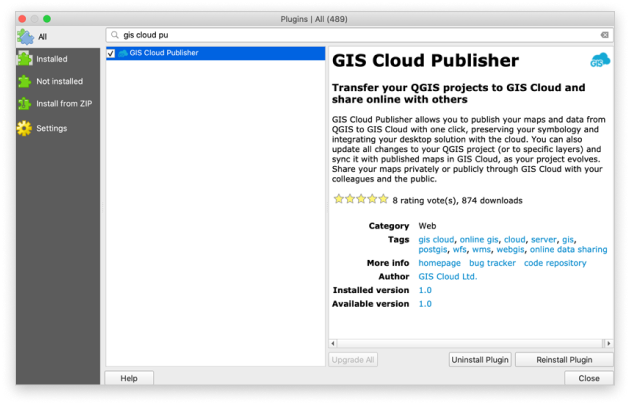Image resolution: width=630 pixels, height=405 pixels.
Task: Switch to the Installed tab
Action: [58, 59]
